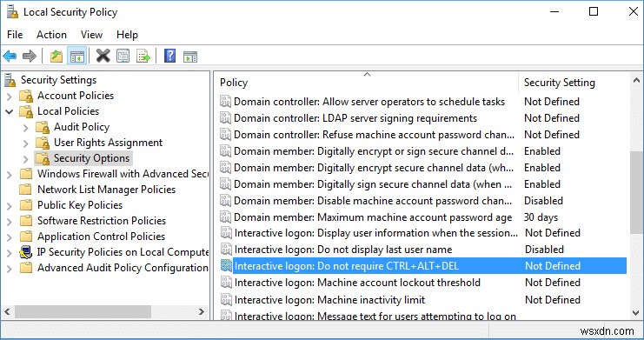644x340 pixels.
Task: Click the vertical scrollbar down arrow
Action: [x=636, y=313]
